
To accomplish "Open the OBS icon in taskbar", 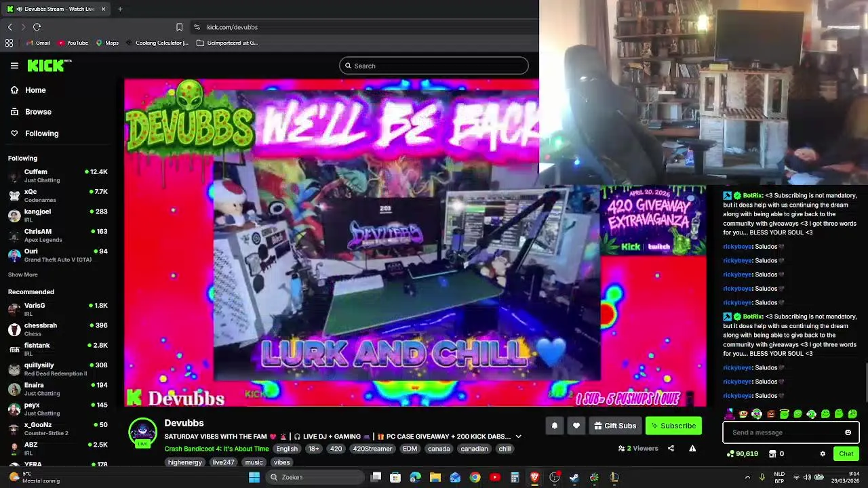I will click(555, 477).
